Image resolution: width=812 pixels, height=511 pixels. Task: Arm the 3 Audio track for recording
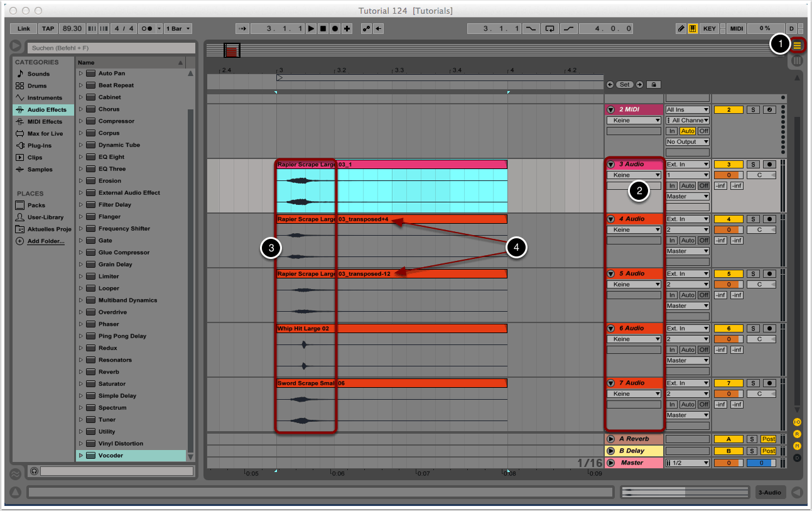click(x=770, y=165)
